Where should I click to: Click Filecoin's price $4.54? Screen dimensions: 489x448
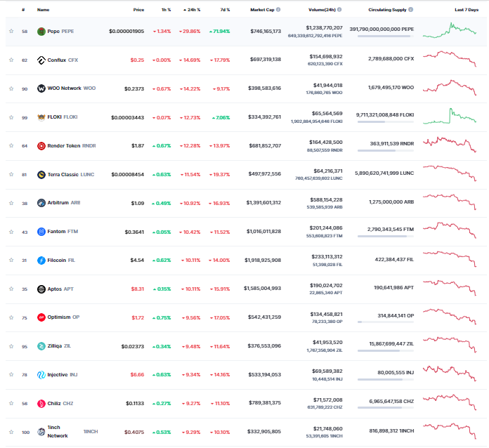[x=137, y=260]
